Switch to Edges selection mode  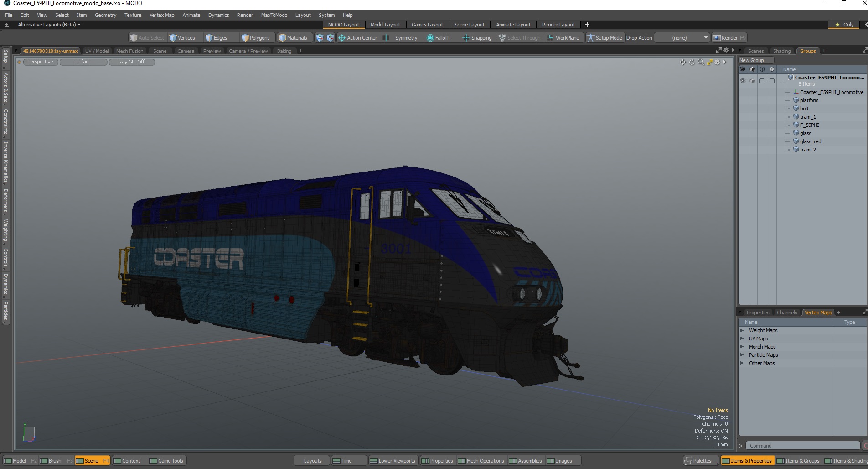click(x=217, y=38)
